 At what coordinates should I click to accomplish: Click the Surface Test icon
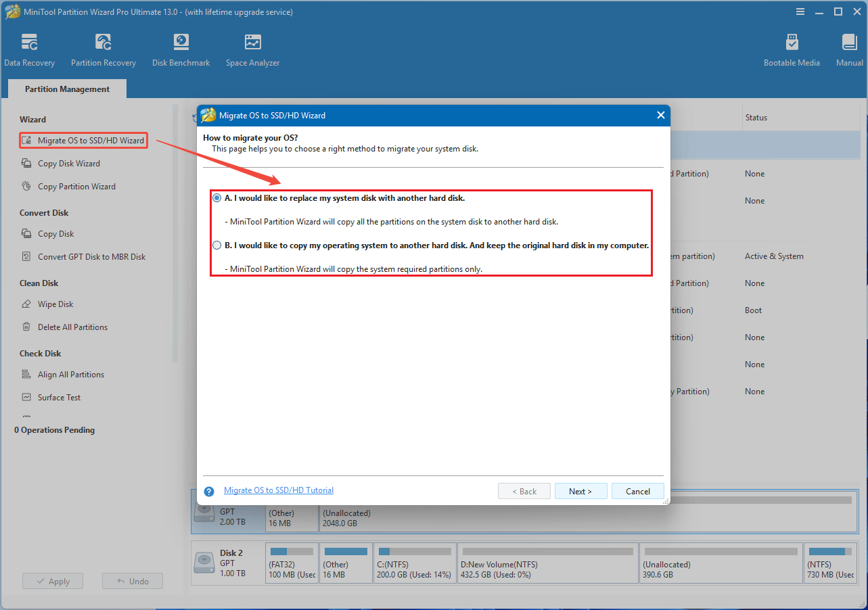click(26, 398)
